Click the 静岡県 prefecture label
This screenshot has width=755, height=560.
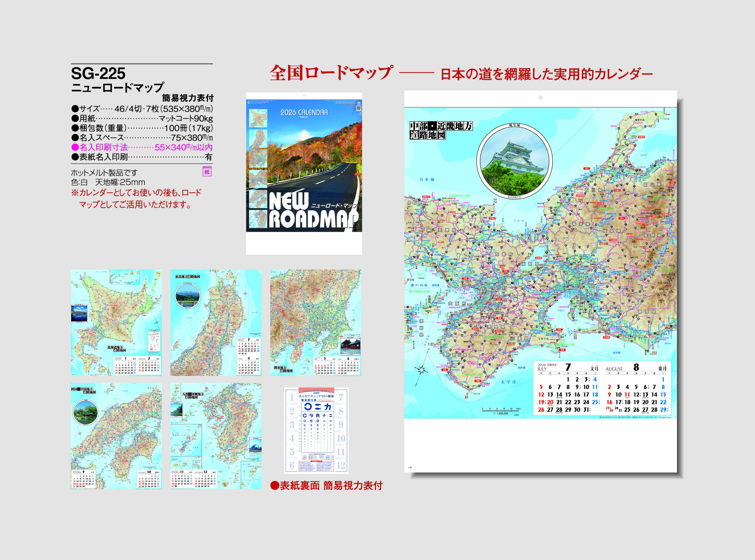point(648,312)
